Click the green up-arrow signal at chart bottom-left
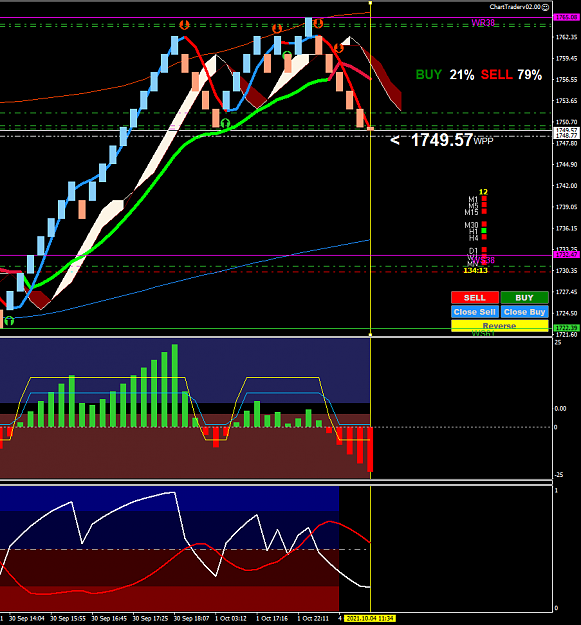 (9, 320)
